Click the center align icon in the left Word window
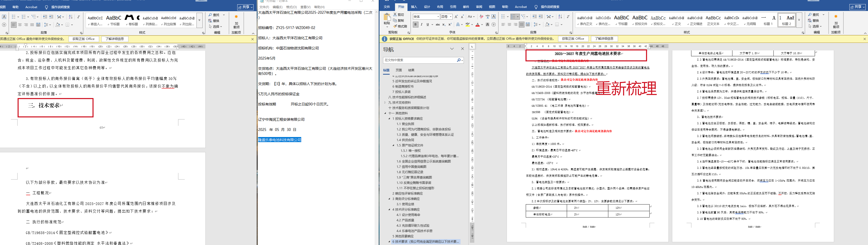 (20, 25)
